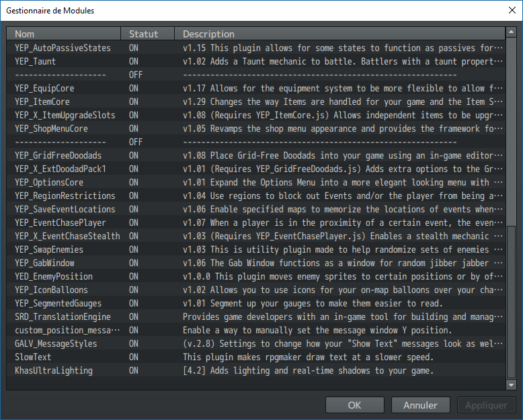
Task: Click description 'Enable a way to manually set'
Action: click(317, 331)
